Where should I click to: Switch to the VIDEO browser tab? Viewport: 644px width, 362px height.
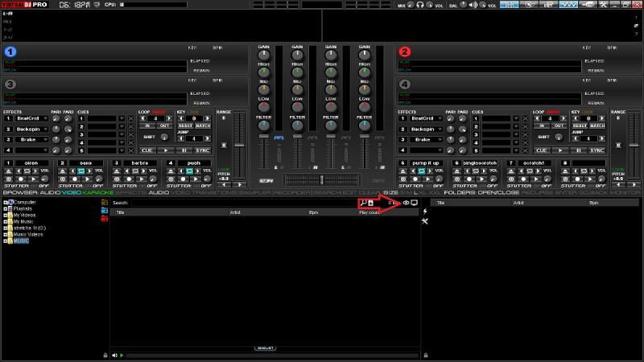(x=72, y=193)
